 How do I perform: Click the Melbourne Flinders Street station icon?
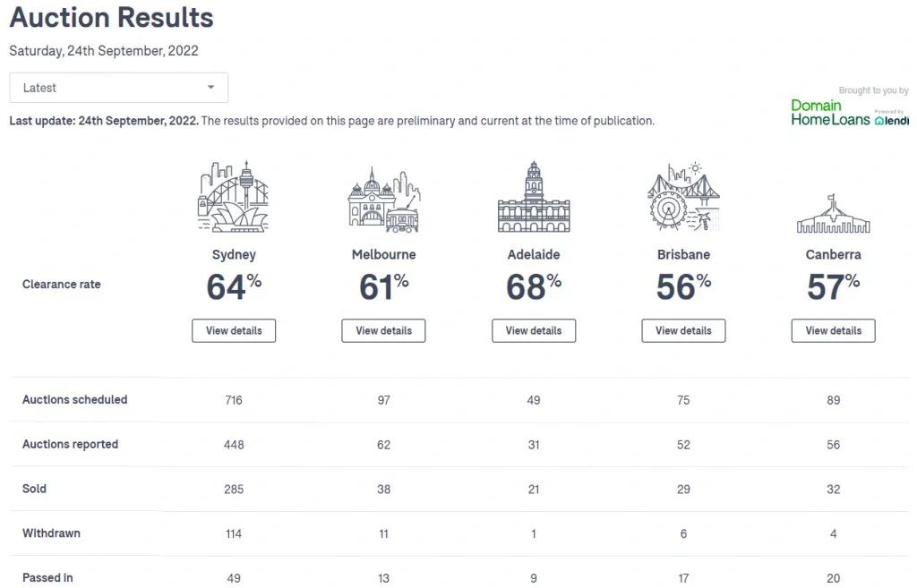tap(383, 200)
